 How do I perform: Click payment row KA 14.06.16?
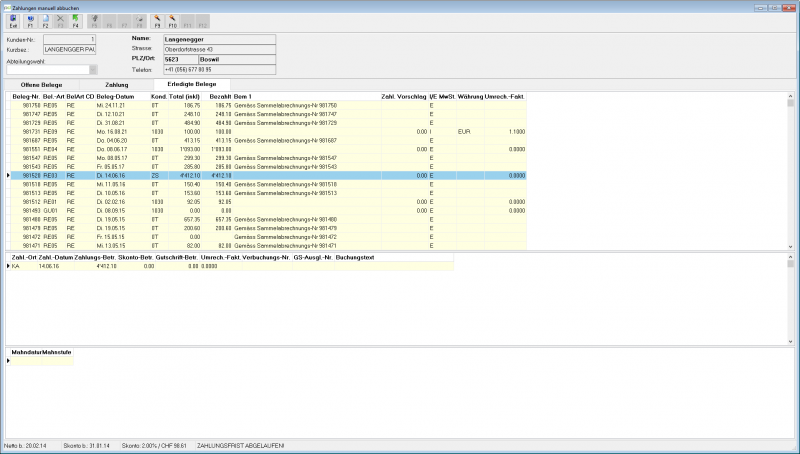point(232,266)
